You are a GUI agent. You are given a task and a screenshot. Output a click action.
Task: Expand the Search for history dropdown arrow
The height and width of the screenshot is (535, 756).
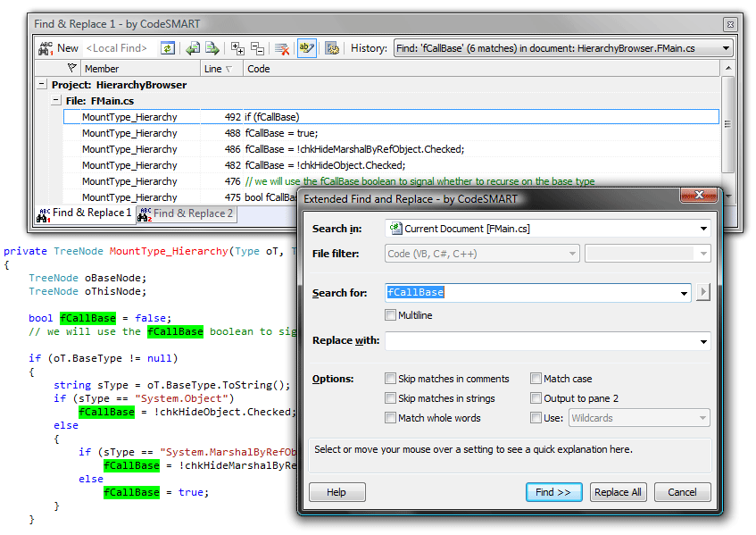(x=684, y=293)
